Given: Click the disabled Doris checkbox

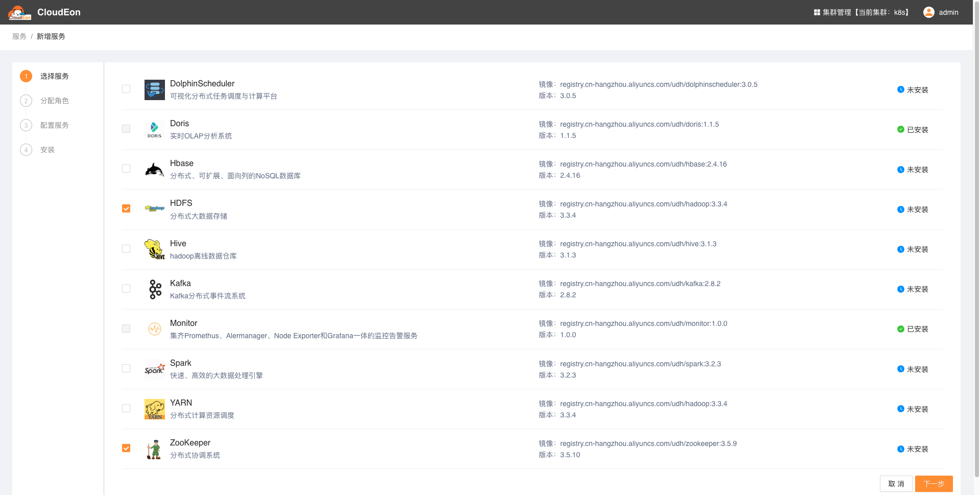Looking at the screenshot, I should (126, 129).
